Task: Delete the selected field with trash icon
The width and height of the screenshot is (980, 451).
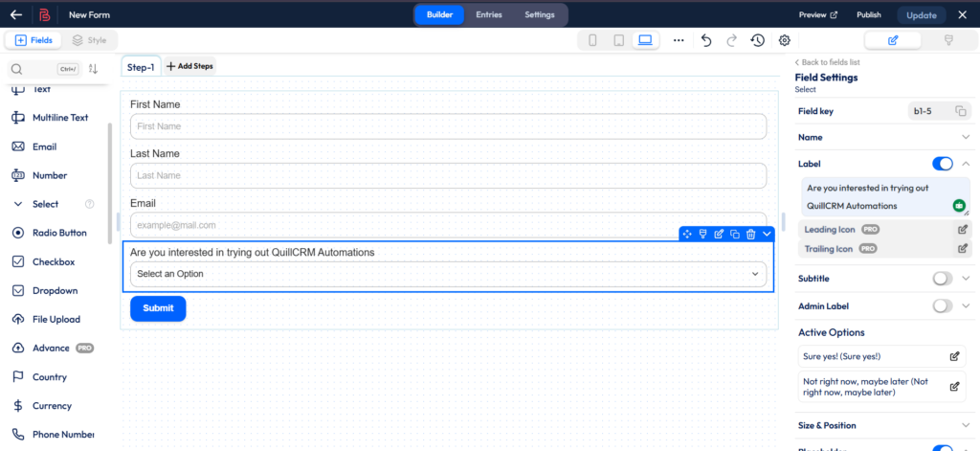Action: click(x=750, y=234)
